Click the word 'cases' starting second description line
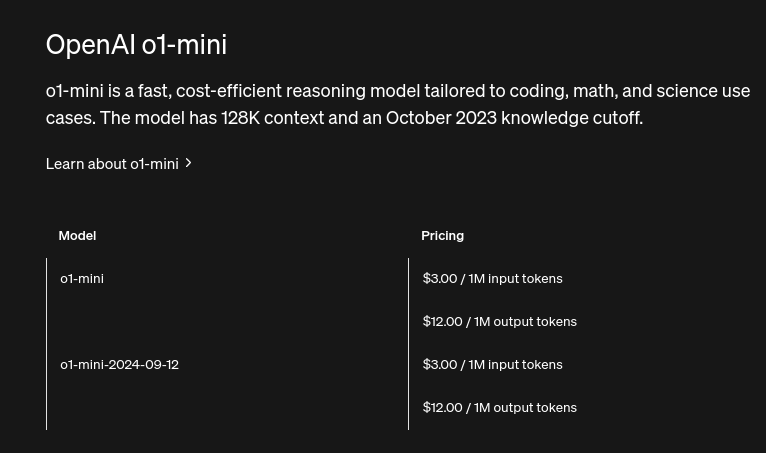 coord(70,118)
